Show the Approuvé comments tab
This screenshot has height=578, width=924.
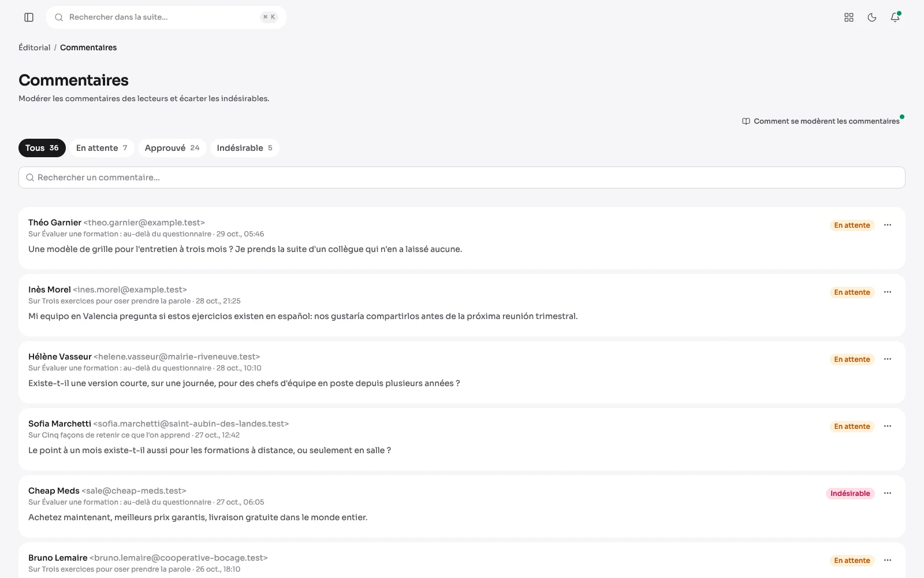point(172,148)
